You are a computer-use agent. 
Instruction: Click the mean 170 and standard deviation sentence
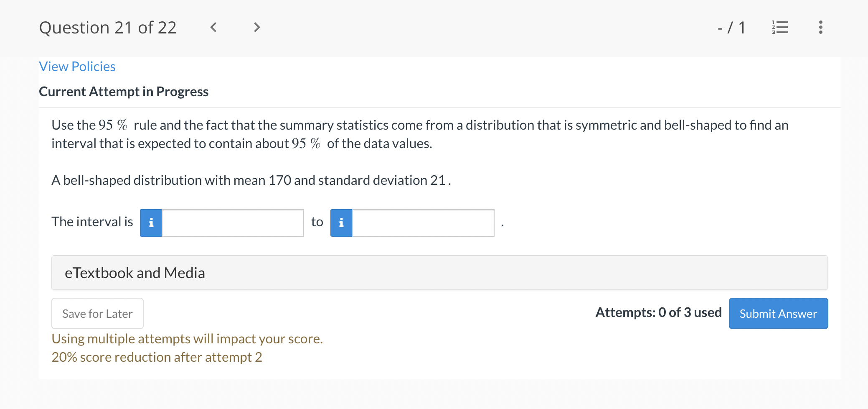(251, 180)
